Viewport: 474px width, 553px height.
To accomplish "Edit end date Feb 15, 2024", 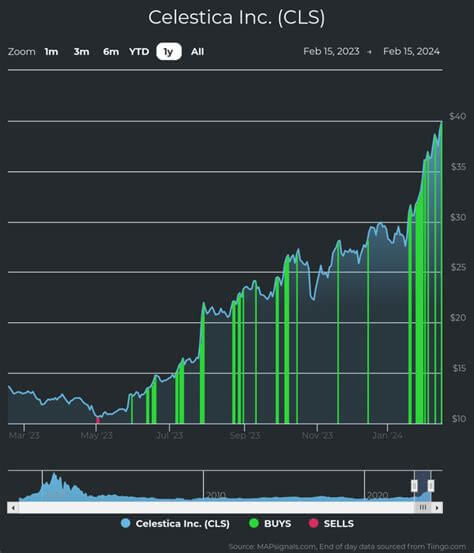I will (x=411, y=51).
